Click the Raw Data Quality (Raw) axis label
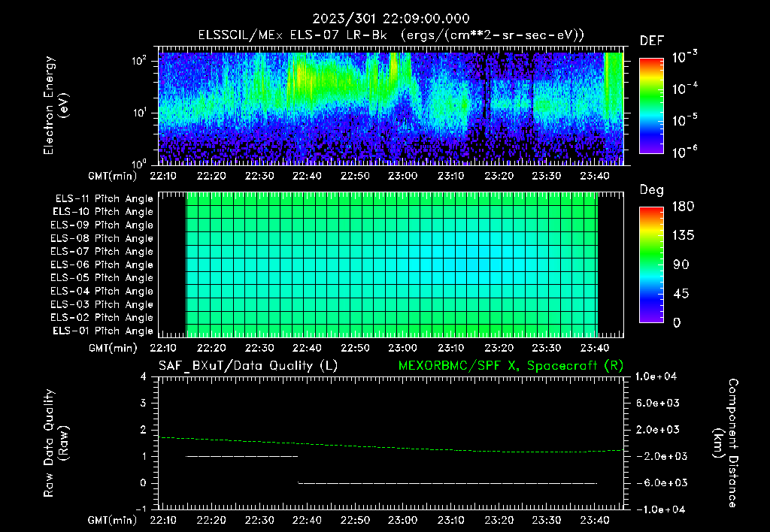 coord(56,443)
